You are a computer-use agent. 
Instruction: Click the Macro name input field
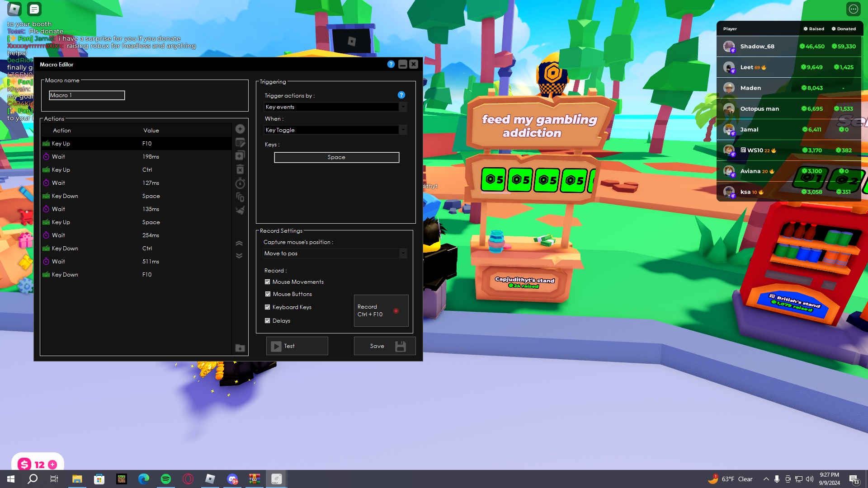(x=87, y=95)
